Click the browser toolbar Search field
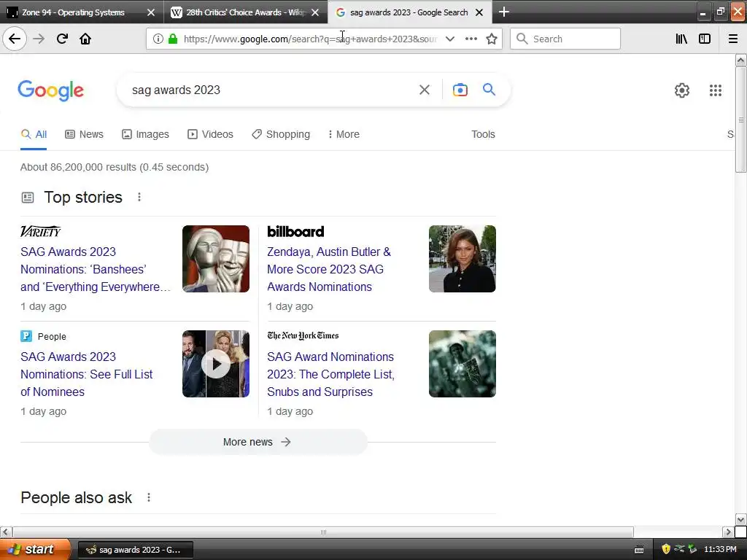This screenshot has height=560, width=747. pos(565,39)
